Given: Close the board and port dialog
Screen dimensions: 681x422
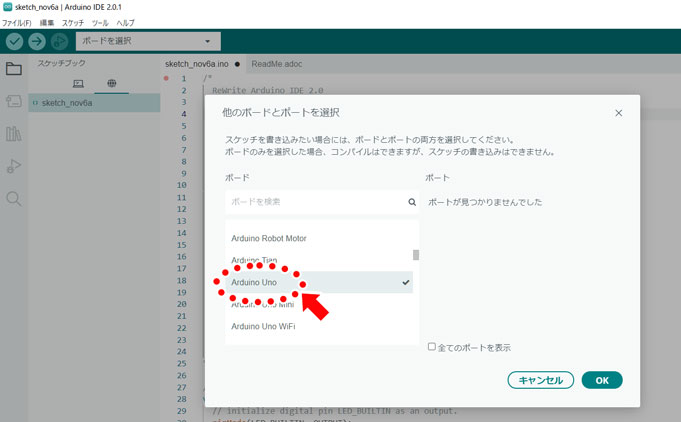Looking at the screenshot, I should (618, 113).
